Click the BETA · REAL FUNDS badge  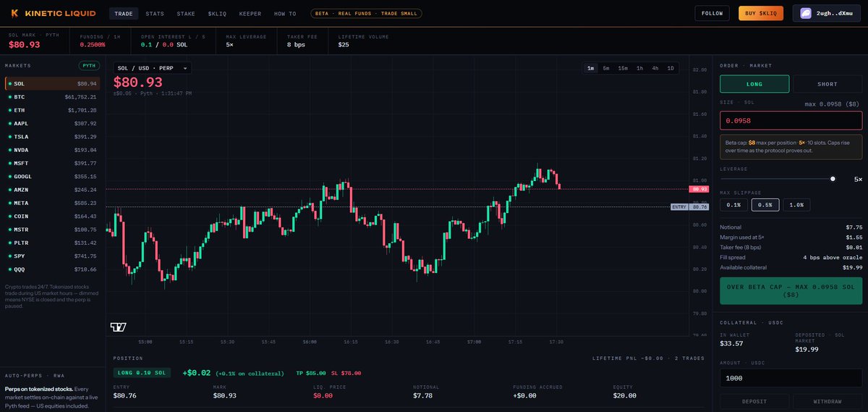366,13
